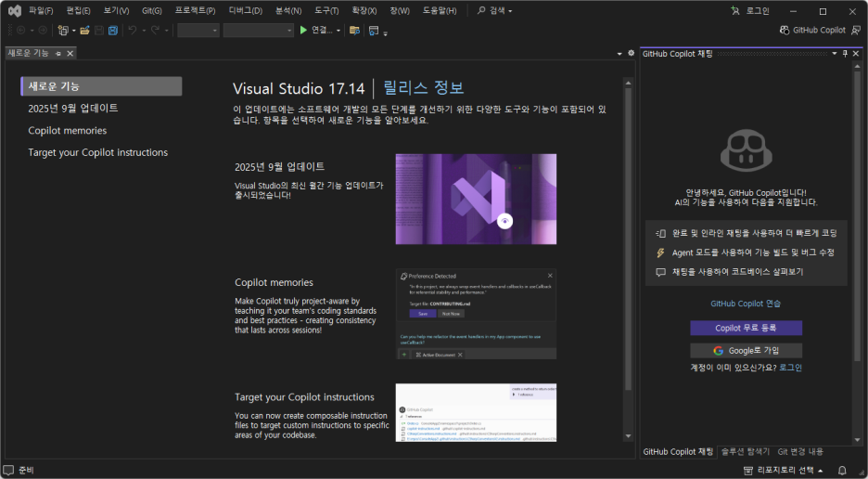868x479 pixels.
Task: Click the 로그인 text in title bar
Action: (758, 10)
